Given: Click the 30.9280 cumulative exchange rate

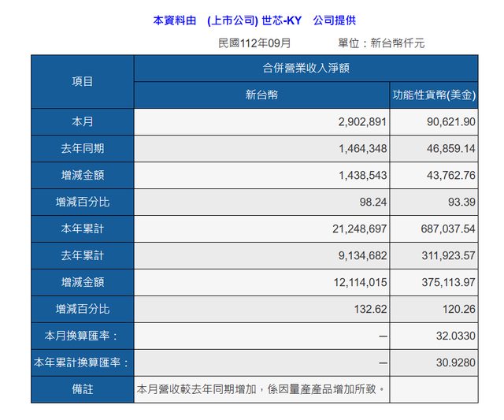Looking at the screenshot, I should click(x=457, y=362).
